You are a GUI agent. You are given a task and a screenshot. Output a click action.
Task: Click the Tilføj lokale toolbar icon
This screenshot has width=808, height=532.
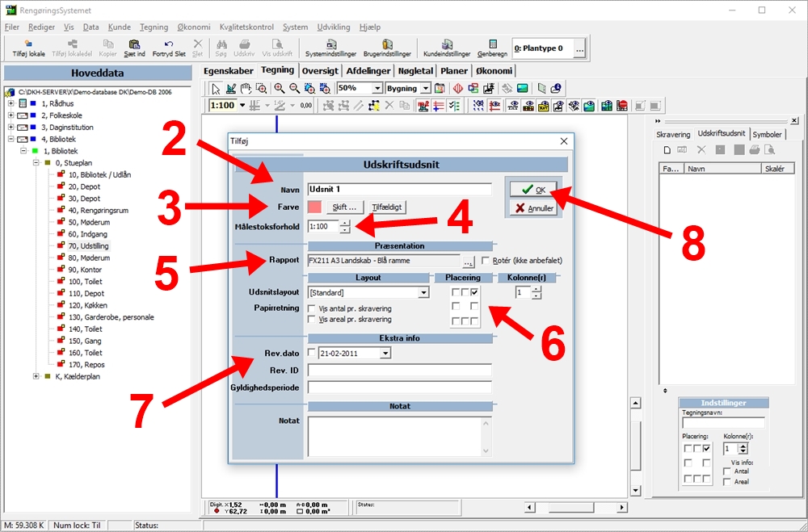[28, 48]
